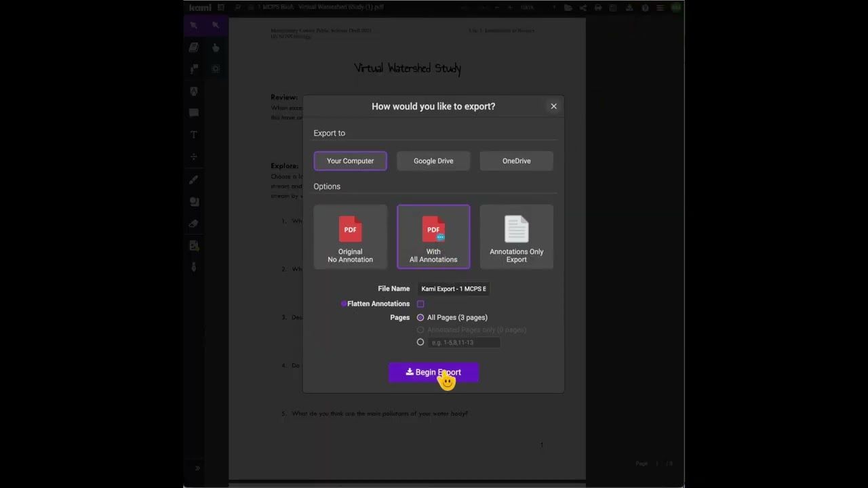The image size is (868, 488).
Task: Choose Your Computer as export destination
Action: click(350, 161)
